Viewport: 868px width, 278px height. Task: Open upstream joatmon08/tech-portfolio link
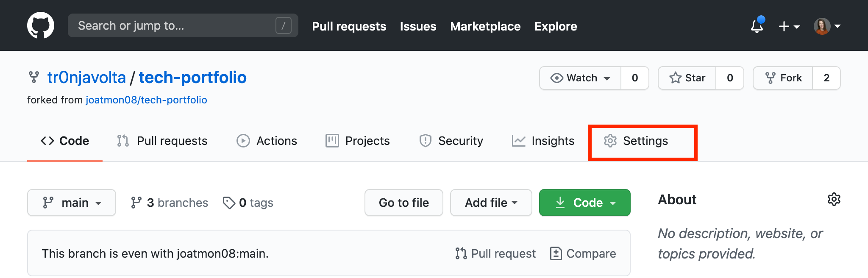[146, 100]
